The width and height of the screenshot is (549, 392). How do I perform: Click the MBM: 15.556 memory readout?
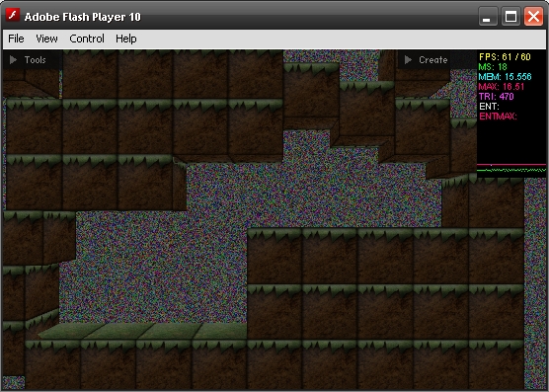pos(505,76)
